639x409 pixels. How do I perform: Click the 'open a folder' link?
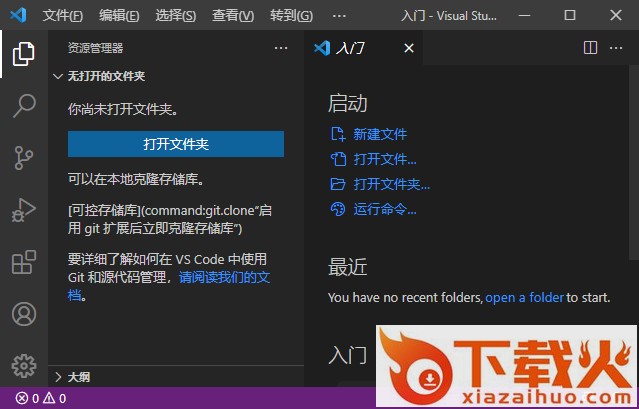click(x=524, y=297)
